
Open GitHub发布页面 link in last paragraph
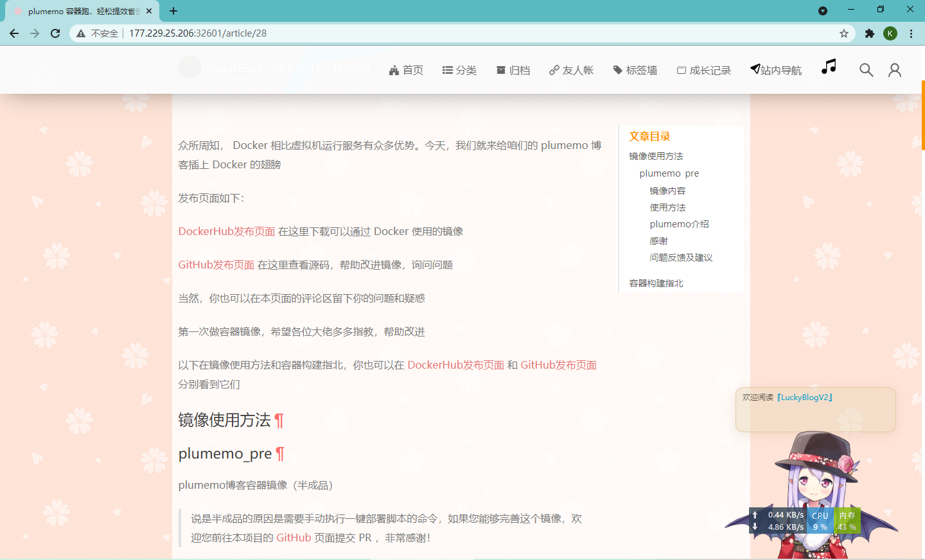click(558, 365)
